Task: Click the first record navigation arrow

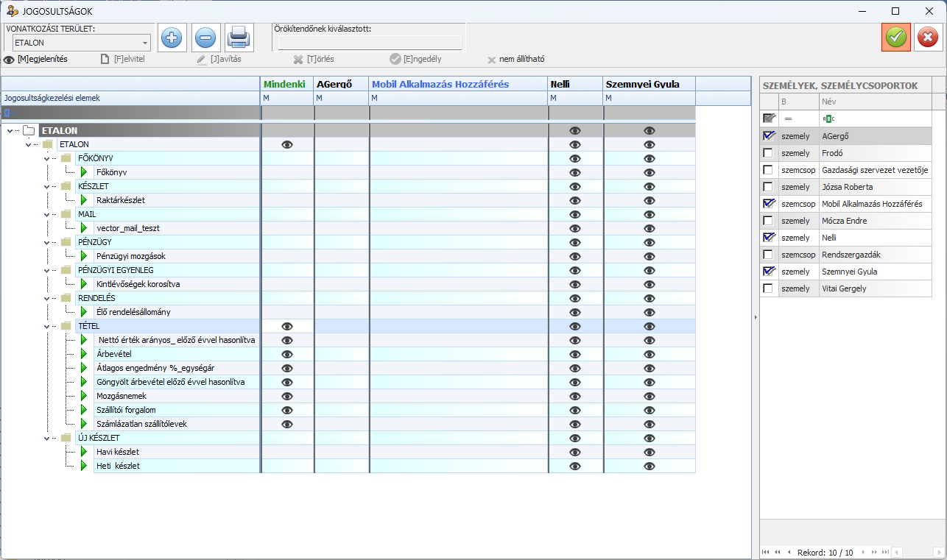Action: (x=765, y=552)
